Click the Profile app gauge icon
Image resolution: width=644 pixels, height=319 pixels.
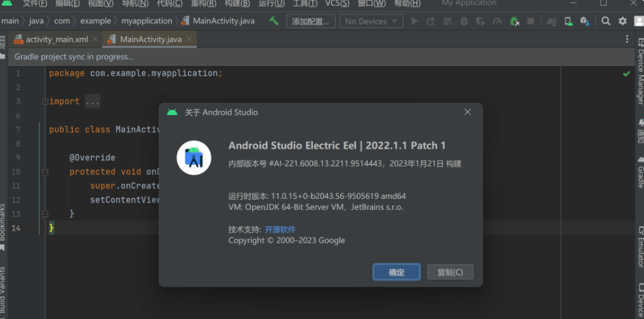(497, 21)
